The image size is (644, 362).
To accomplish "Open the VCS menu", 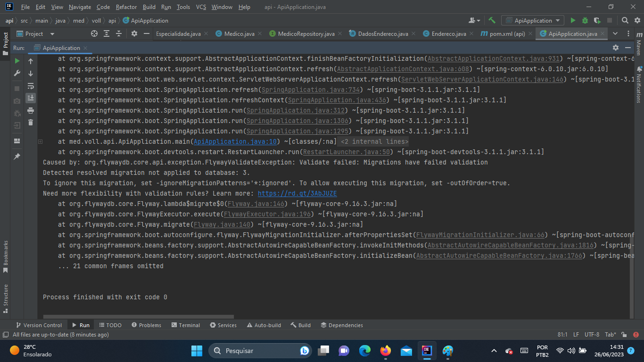I will [x=201, y=7].
